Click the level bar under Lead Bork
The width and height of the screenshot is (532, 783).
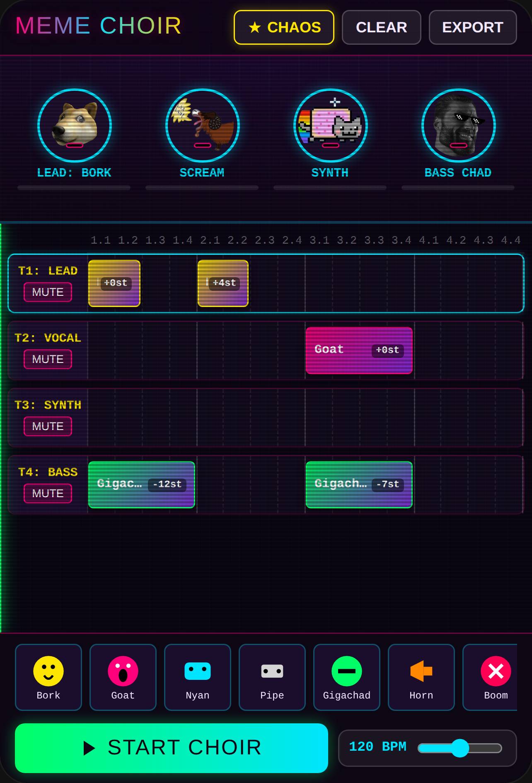tap(74, 188)
